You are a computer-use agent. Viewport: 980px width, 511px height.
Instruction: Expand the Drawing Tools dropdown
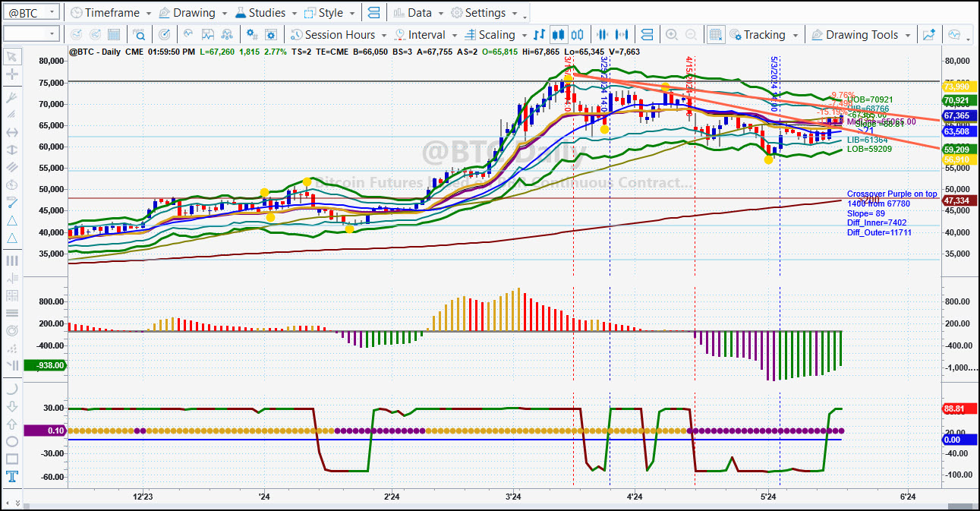[x=908, y=35]
